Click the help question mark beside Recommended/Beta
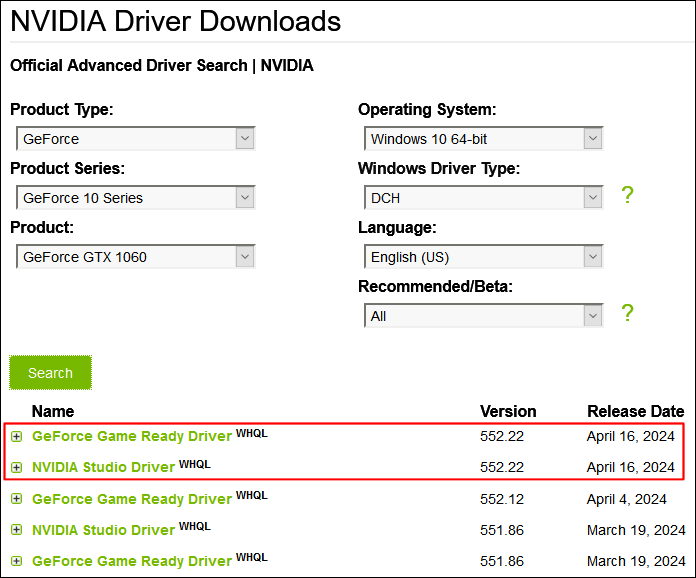 (627, 313)
